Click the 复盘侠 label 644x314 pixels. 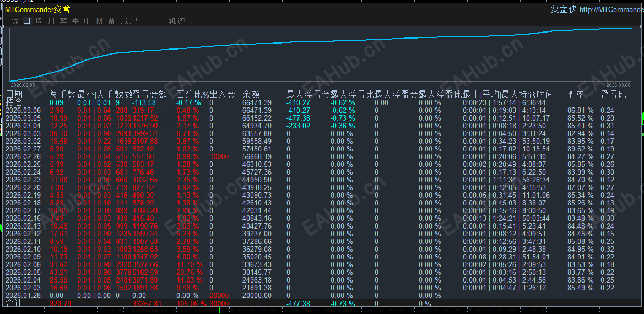(564, 9)
